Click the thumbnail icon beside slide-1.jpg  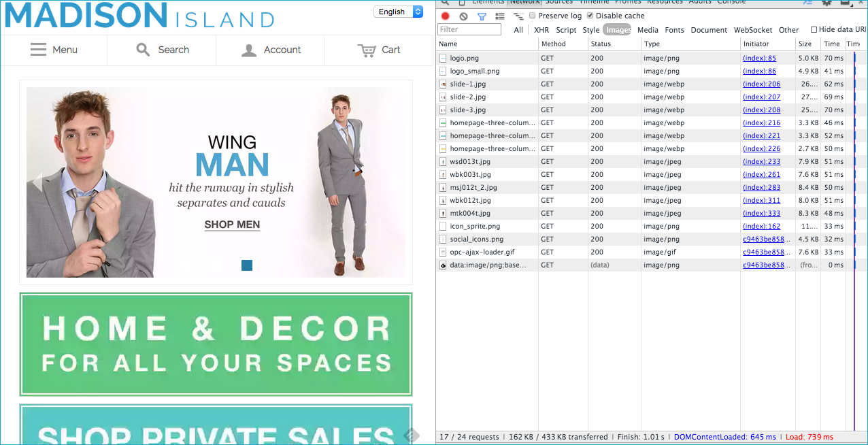click(x=443, y=84)
